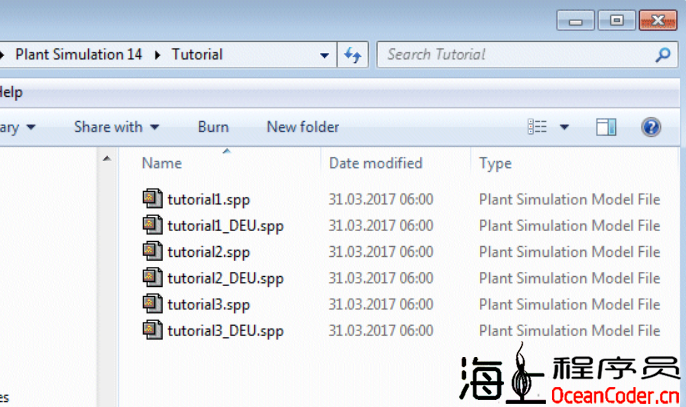Minimize the Explorer window
This screenshot has width=686, height=407.
[x=575, y=20]
